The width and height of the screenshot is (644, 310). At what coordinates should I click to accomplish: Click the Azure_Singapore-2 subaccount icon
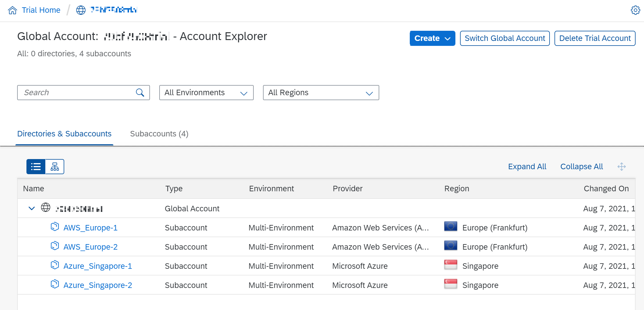(55, 284)
